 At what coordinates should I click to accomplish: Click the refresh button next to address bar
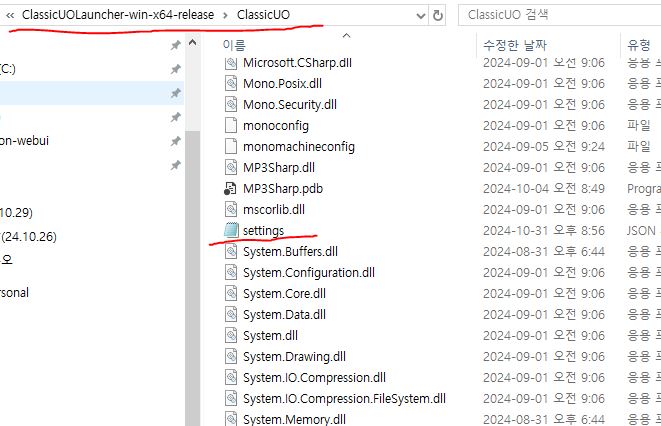[x=438, y=16]
